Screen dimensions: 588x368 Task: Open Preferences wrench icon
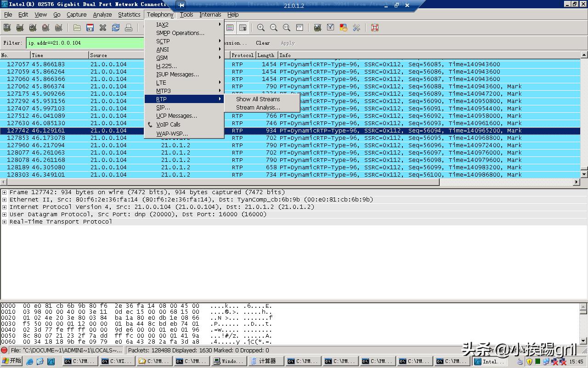356,28
